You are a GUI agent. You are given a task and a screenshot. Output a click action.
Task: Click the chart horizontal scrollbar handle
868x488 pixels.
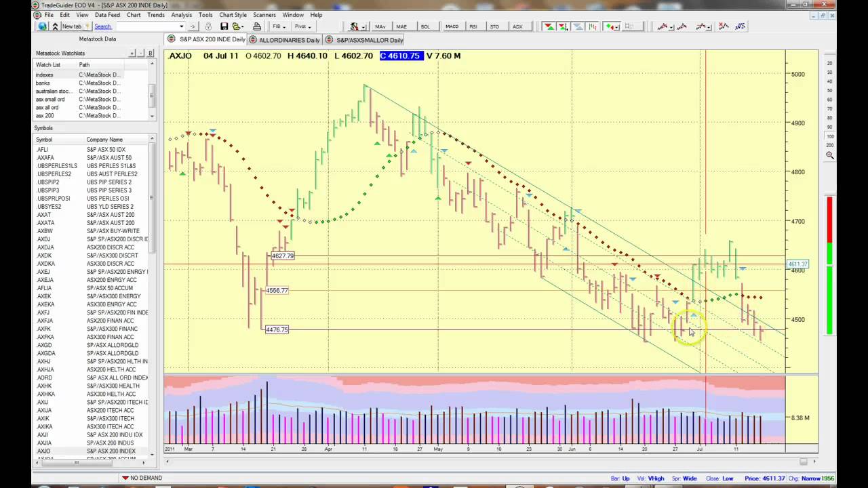pyautogui.click(x=804, y=462)
